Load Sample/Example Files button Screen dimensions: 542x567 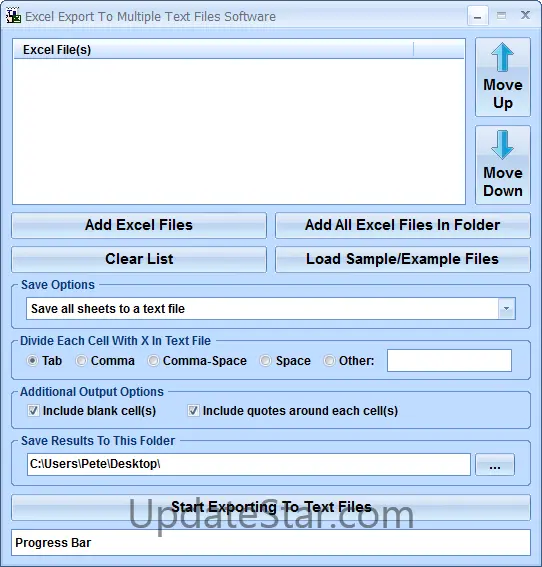click(403, 259)
